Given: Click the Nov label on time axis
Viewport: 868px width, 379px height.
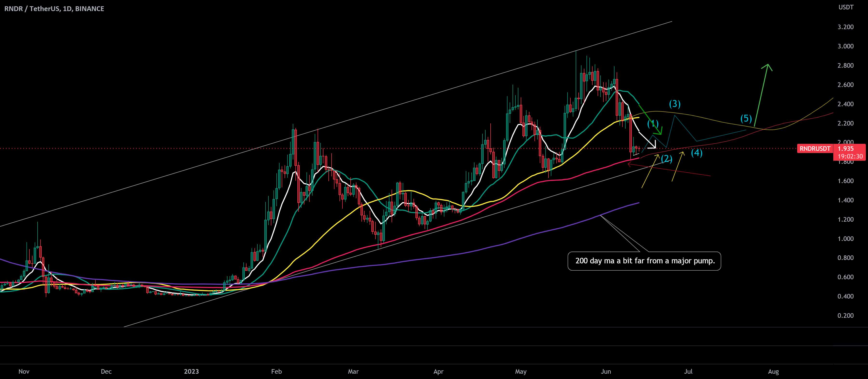Looking at the screenshot, I should (x=24, y=372).
